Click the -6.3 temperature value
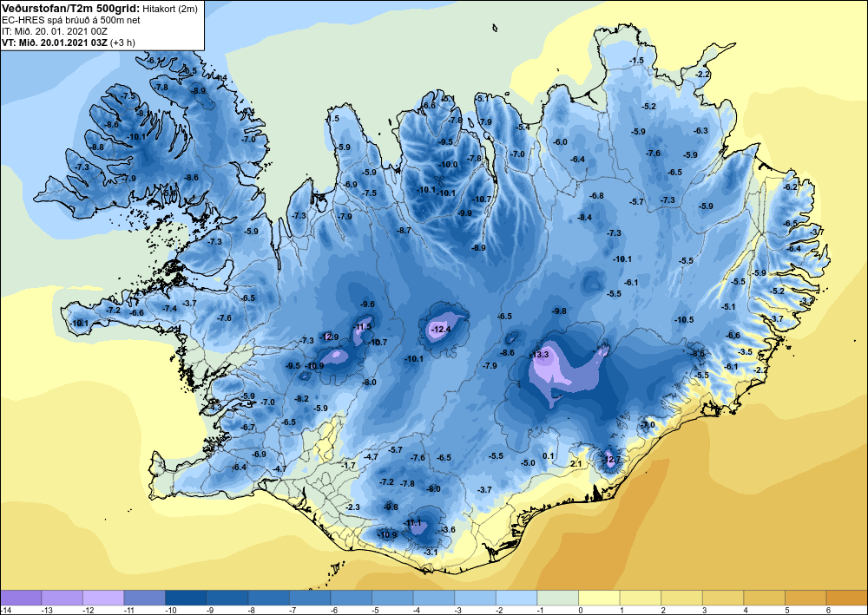 700,130
